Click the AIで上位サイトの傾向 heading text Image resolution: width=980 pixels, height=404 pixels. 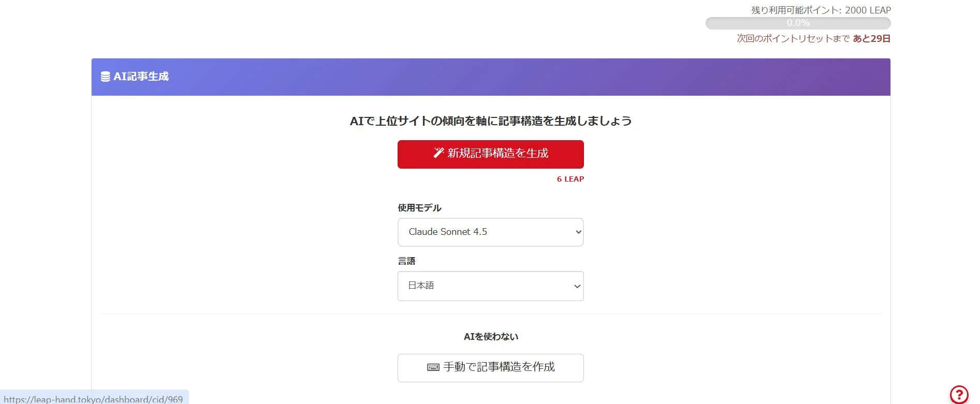coord(490,121)
